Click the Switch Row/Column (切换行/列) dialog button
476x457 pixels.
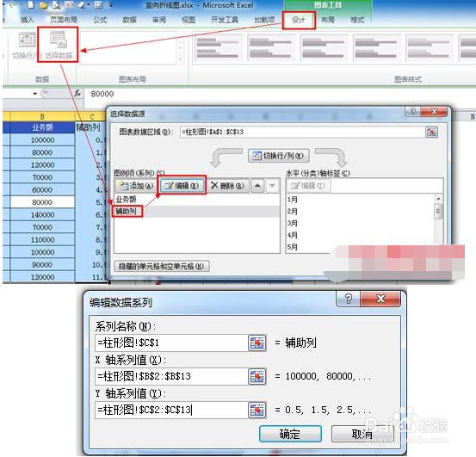pyautogui.click(x=279, y=156)
